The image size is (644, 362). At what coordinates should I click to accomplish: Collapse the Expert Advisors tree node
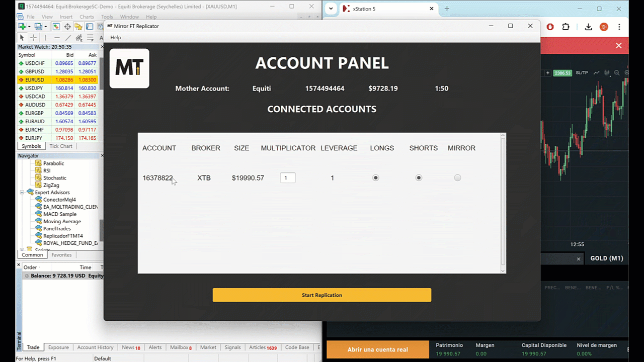22,193
